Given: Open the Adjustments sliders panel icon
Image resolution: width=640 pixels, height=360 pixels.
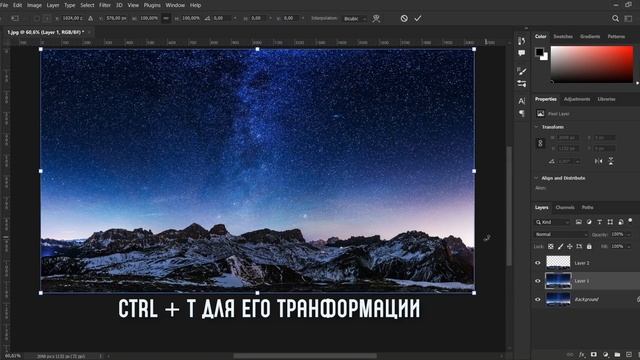Looking at the screenshot, I should pyautogui.click(x=522, y=84).
